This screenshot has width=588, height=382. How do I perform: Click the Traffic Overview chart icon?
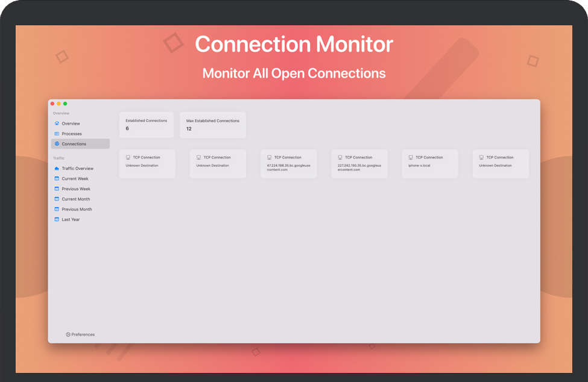pyautogui.click(x=57, y=169)
